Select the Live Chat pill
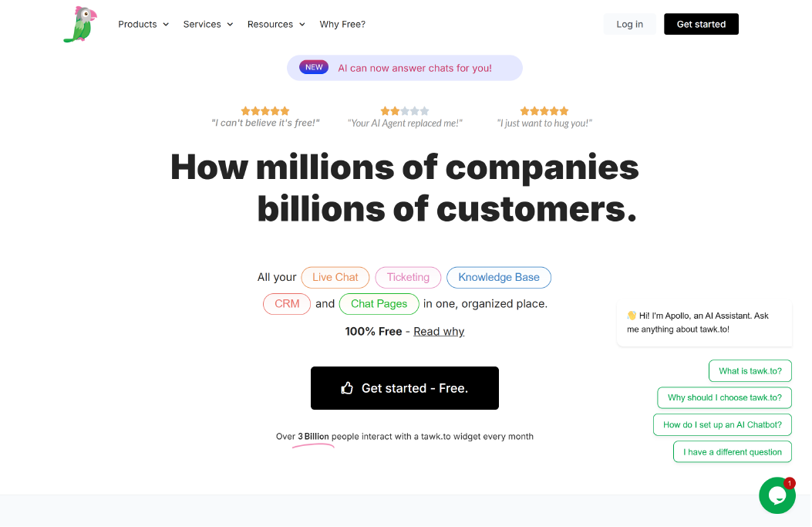Viewport: 812px width, 527px height. click(335, 277)
